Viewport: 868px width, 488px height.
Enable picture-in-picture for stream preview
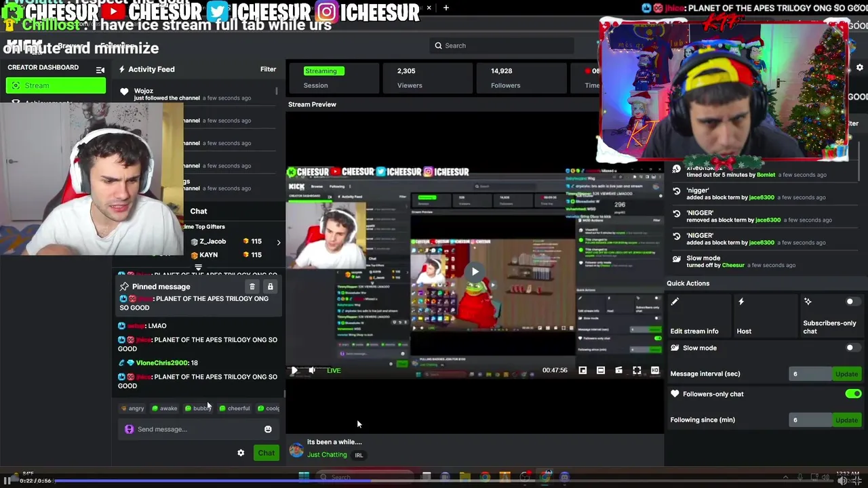(x=583, y=370)
